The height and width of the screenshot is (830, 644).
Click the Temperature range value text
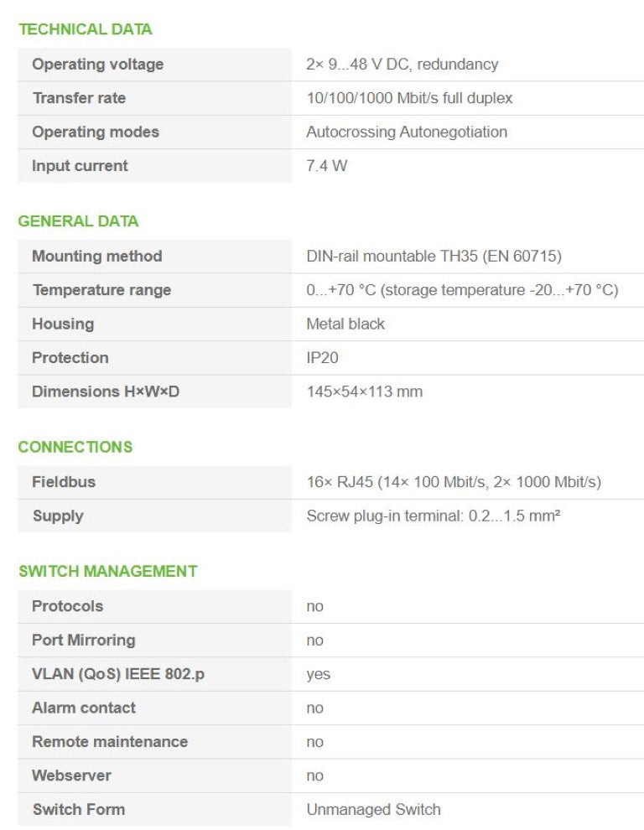pyautogui.click(x=461, y=290)
